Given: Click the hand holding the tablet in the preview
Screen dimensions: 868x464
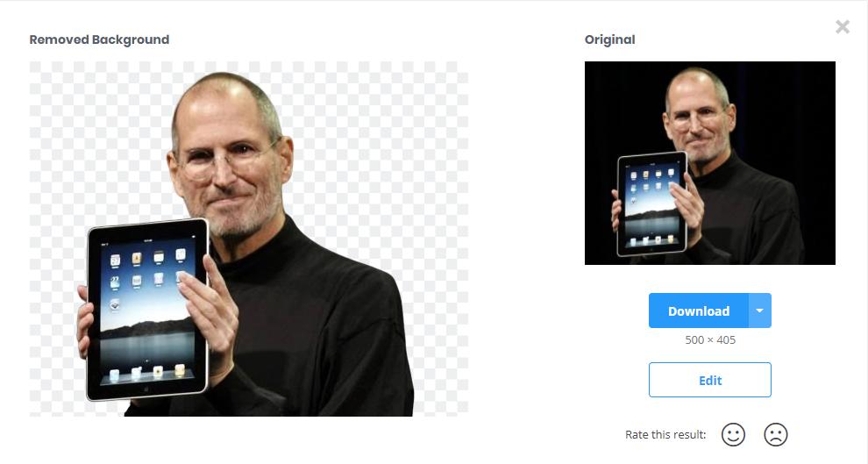Looking at the screenshot, I should point(211,317).
